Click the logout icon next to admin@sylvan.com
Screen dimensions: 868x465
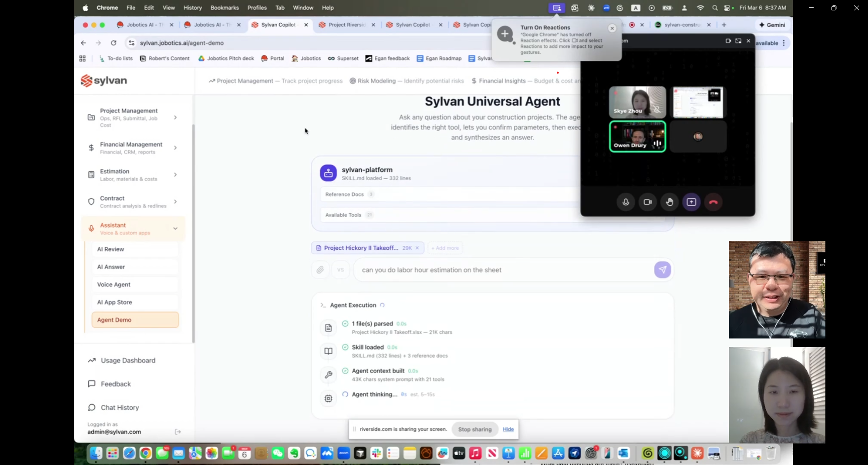(178, 432)
